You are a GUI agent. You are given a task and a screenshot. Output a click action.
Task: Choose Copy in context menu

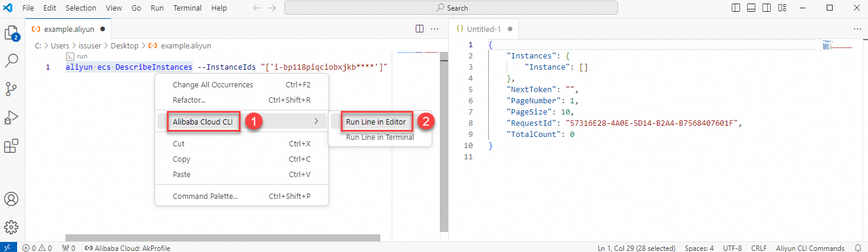click(242, 159)
